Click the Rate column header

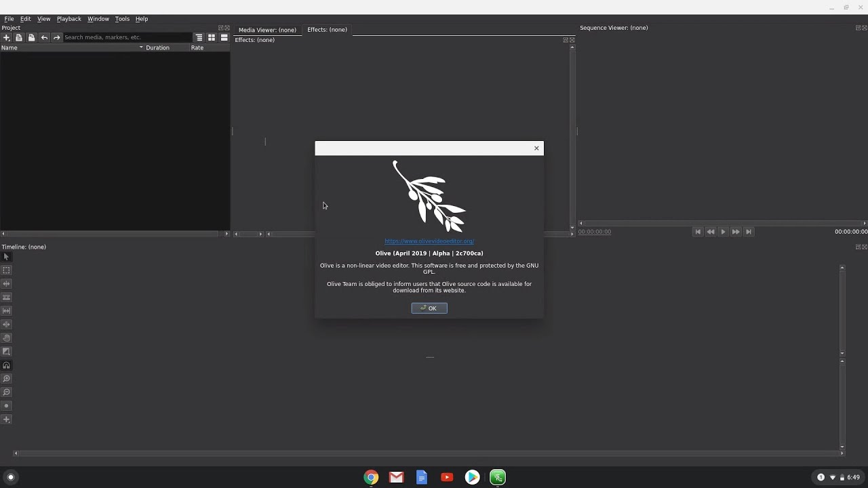coord(210,48)
